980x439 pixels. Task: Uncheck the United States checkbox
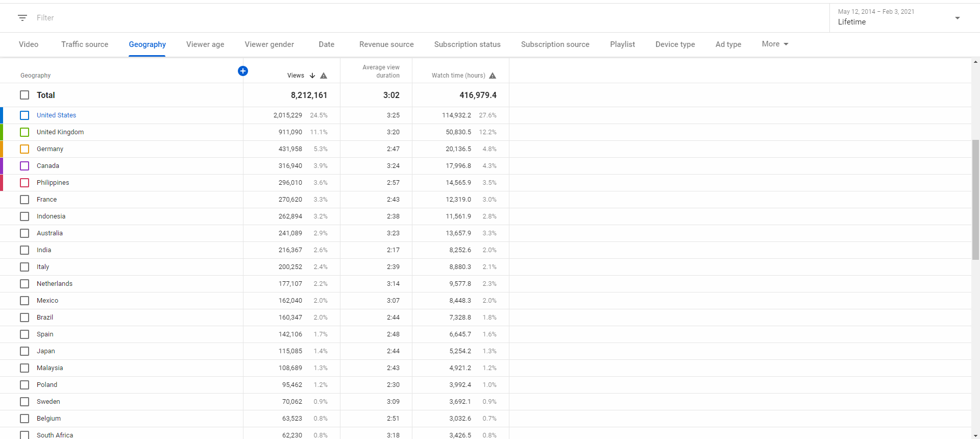point(24,115)
